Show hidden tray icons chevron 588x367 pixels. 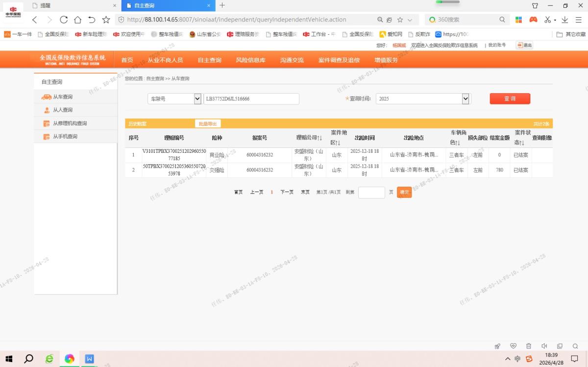pos(508,359)
